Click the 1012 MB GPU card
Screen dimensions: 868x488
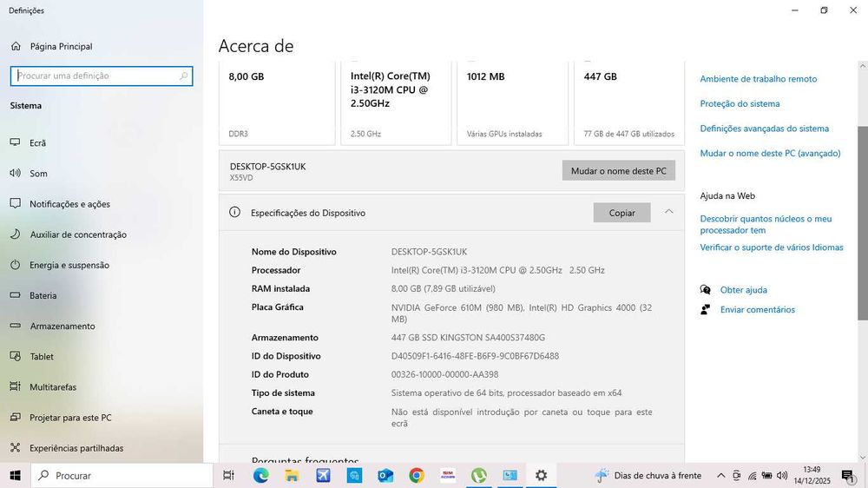click(x=513, y=103)
